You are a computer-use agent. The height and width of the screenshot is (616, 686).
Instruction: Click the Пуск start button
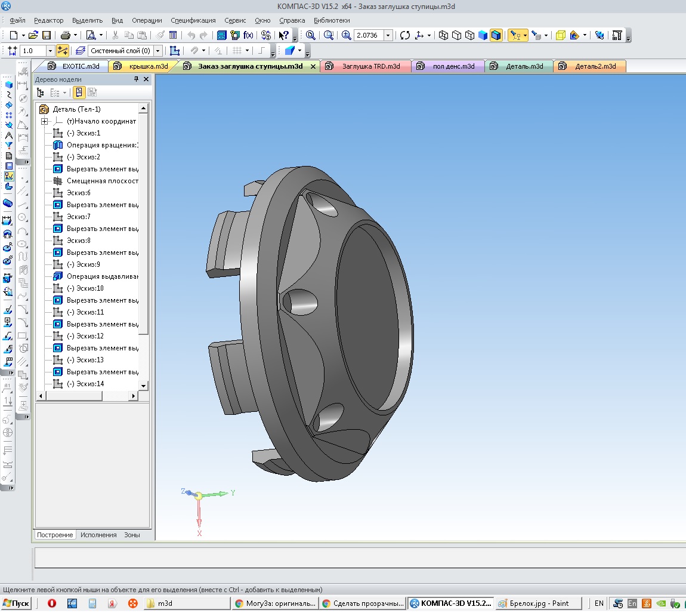17,603
